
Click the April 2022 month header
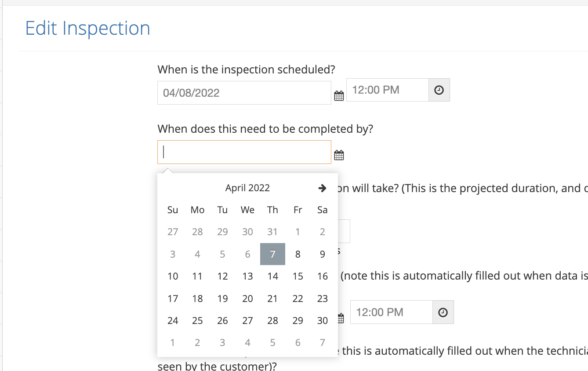(x=247, y=188)
